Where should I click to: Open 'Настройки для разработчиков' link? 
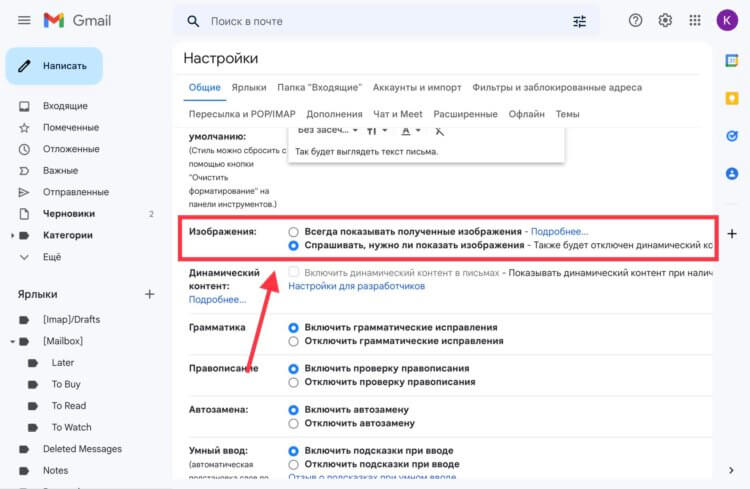[356, 286]
